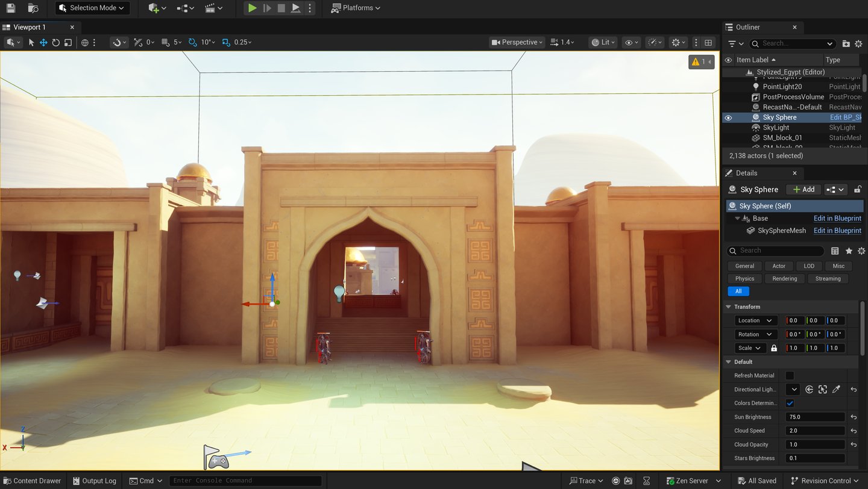Toggle the Scale lock icon
Screen dimensions: 868x489
click(774, 348)
